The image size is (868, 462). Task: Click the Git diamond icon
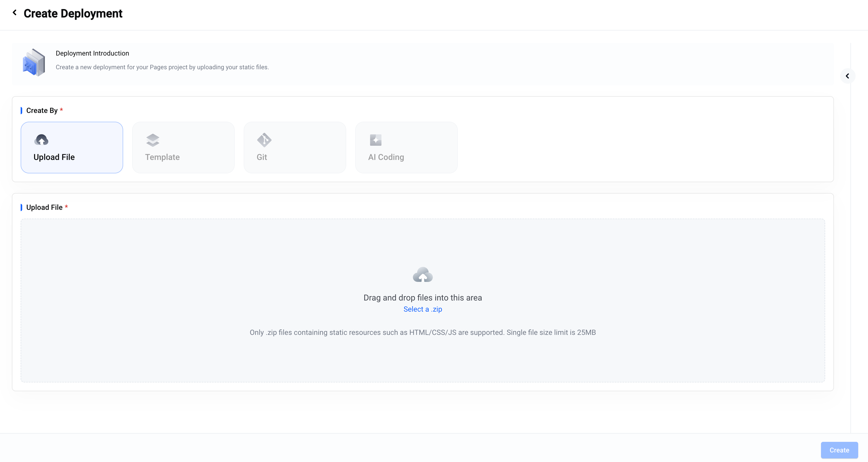coord(264,140)
